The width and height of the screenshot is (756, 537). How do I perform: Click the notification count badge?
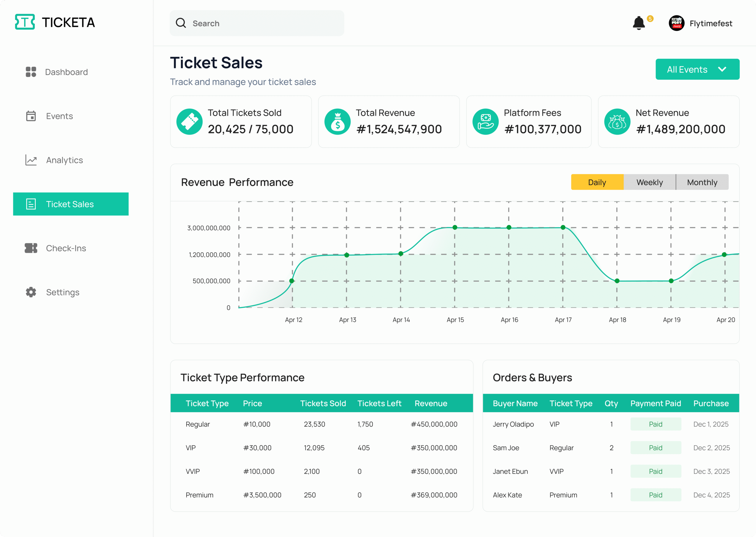650,19
